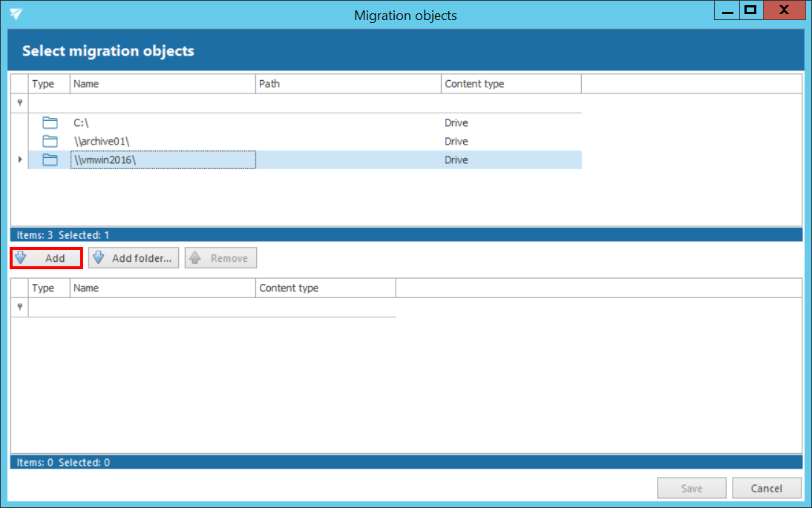Sort upper grid by Content type column

pos(511,84)
